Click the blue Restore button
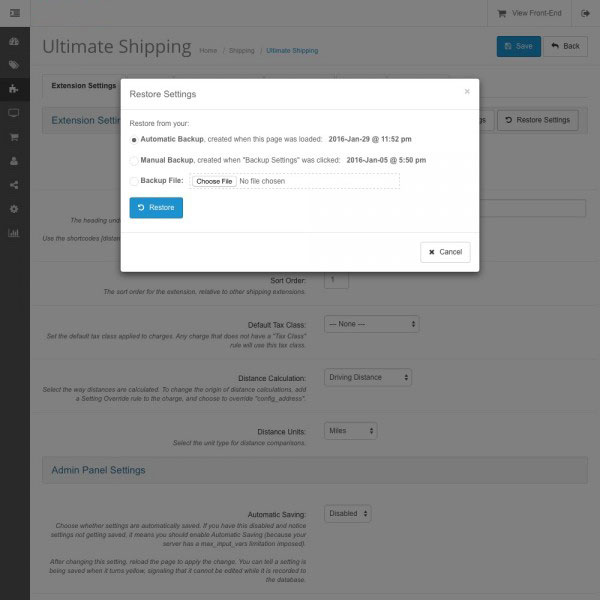 pyautogui.click(x=156, y=207)
